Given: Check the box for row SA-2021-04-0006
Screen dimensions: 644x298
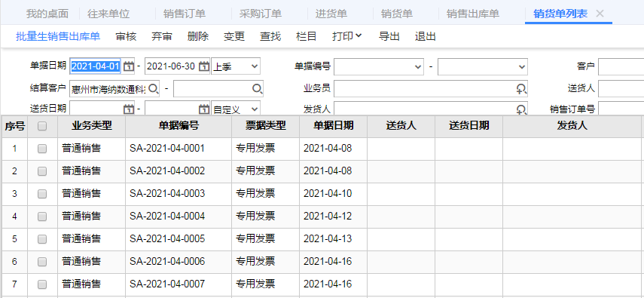Looking at the screenshot, I should (42, 262).
